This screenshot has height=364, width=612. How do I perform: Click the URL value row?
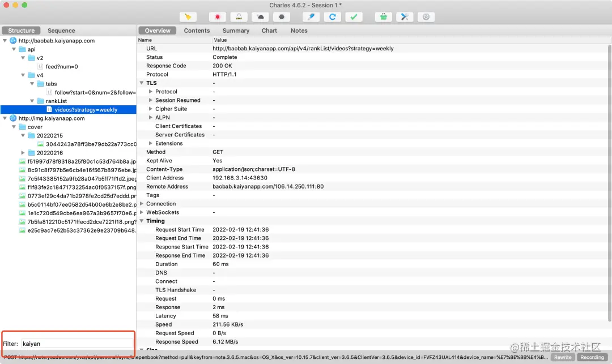[303, 49]
